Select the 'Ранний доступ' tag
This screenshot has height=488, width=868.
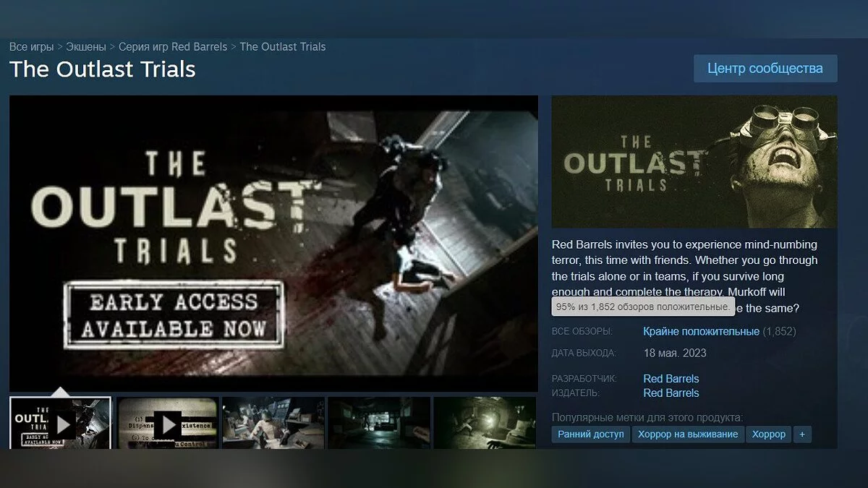tap(591, 435)
